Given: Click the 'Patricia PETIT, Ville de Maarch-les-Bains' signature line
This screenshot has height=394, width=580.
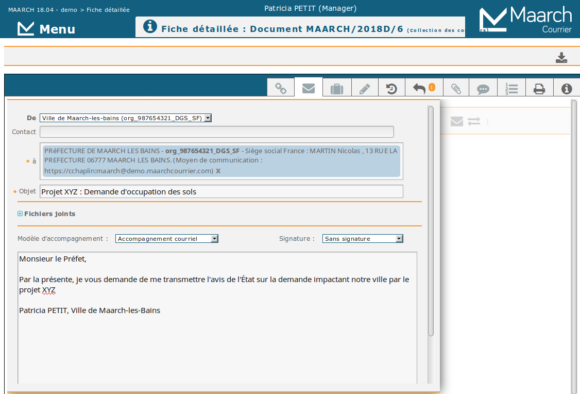Looking at the screenshot, I should pyautogui.click(x=90, y=310).
